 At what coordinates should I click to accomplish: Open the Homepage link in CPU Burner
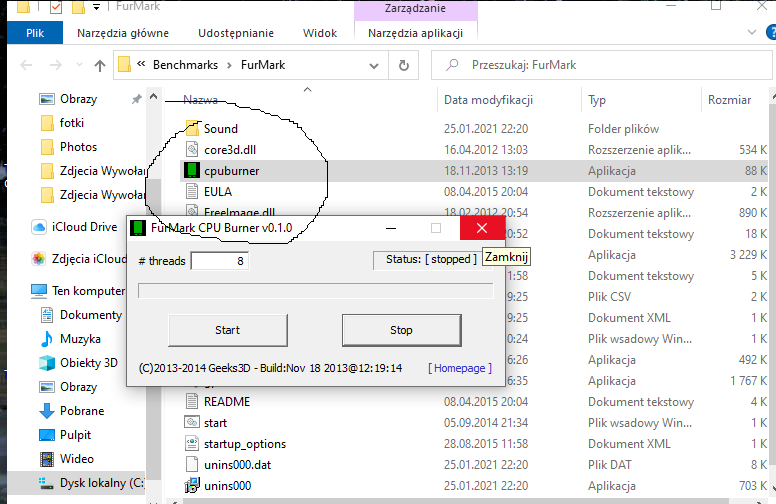[460, 368]
